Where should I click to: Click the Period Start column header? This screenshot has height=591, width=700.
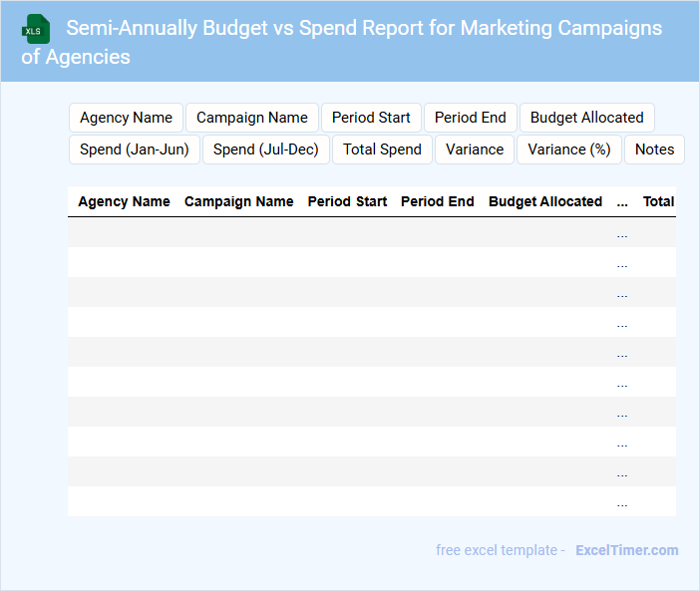click(x=347, y=201)
